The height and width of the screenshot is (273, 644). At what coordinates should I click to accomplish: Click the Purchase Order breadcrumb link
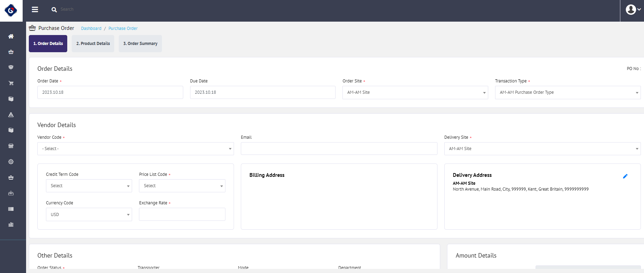pos(123,29)
